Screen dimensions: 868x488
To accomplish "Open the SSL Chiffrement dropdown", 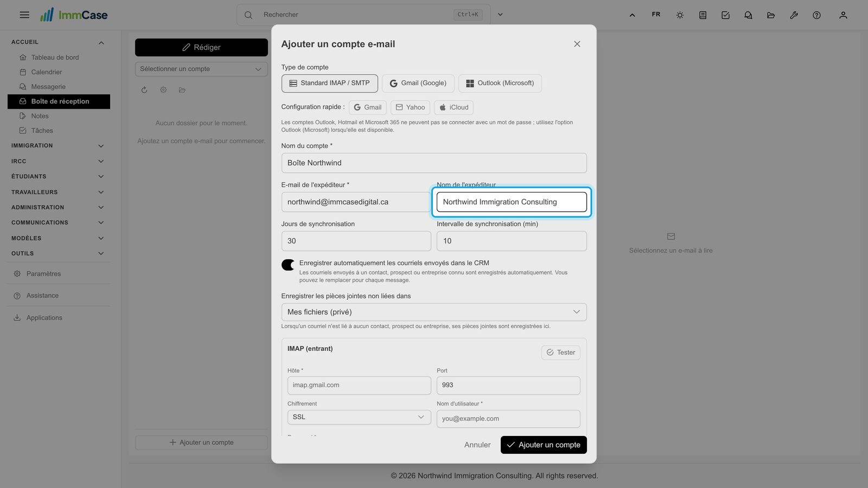I will coord(359,417).
